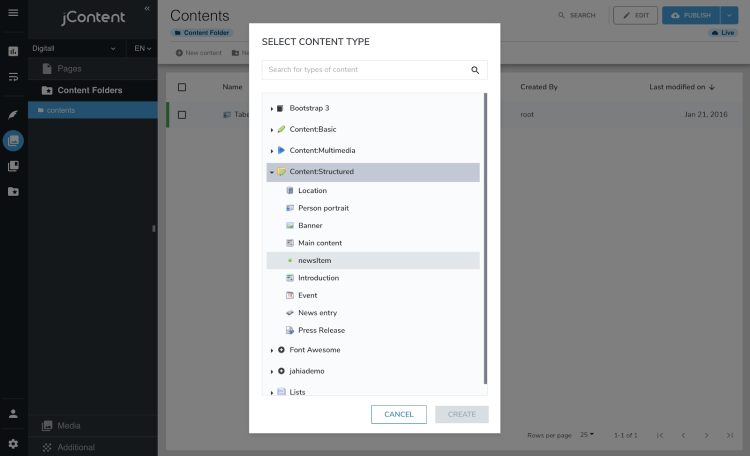Screen dimensions: 750x456
Task: Check the first content row checkbox
Action: (x=182, y=115)
